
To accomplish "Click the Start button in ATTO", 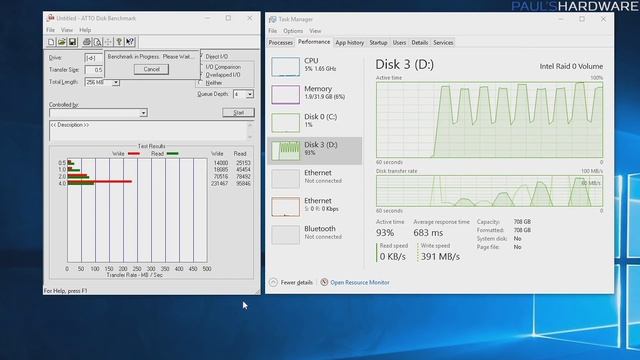I will [238, 112].
